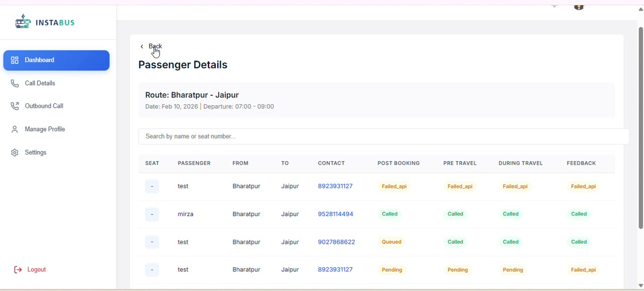Click the Passenger Details heading

click(x=183, y=65)
